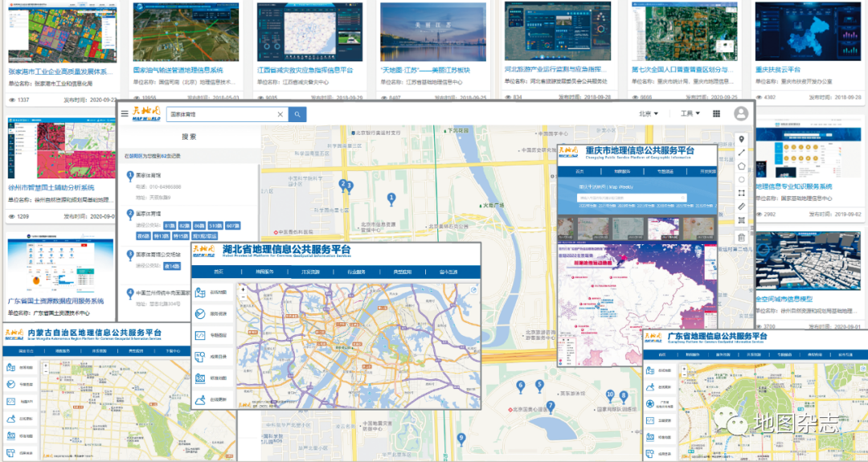Open the Chongqing blue region map thumbnail
Screen dimensions: 868x462
tap(808, 31)
